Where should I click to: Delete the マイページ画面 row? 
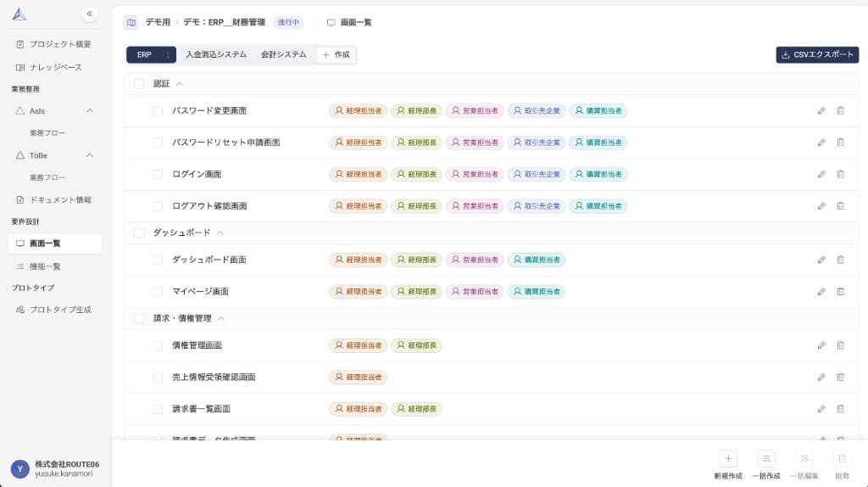click(x=840, y=291)
